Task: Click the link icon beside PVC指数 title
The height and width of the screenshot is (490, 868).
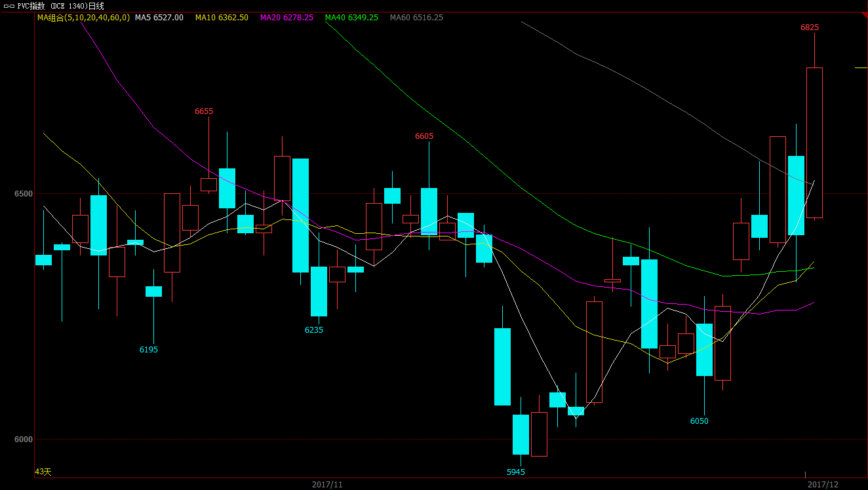Action: click(x=9, y=6)
